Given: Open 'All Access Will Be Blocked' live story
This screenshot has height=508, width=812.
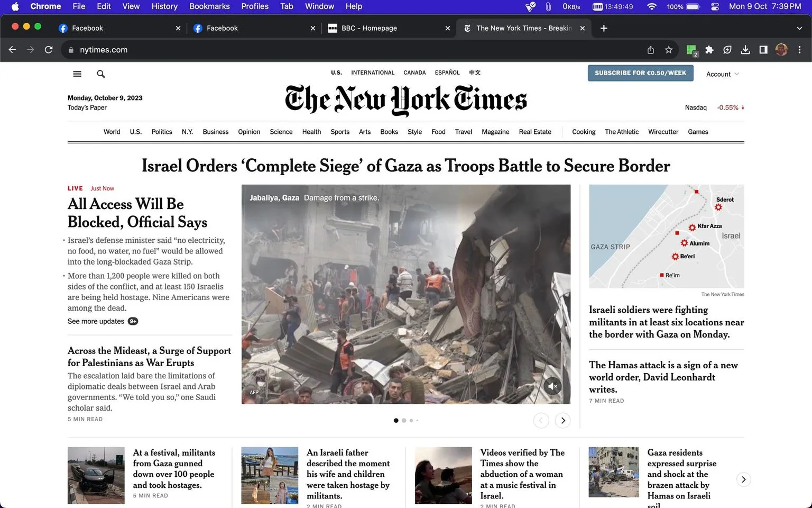Looking at the screenshot, I should click(x=137, y=213).
